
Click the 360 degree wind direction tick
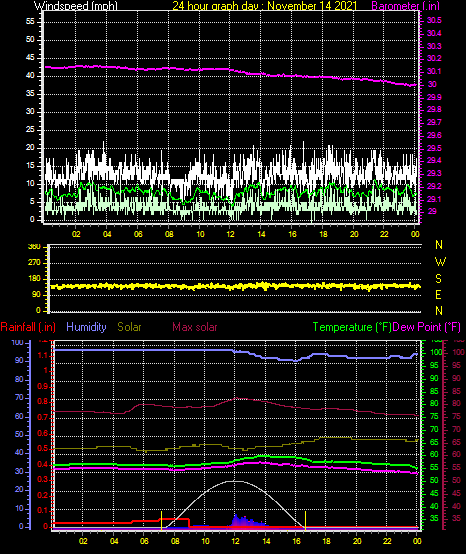[x=34, y=247]
